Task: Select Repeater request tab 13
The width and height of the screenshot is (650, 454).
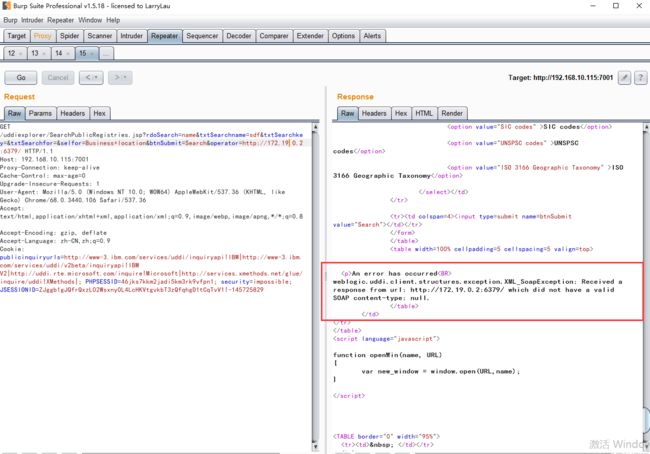Action: pyautogui.click(x=39, y=53)
